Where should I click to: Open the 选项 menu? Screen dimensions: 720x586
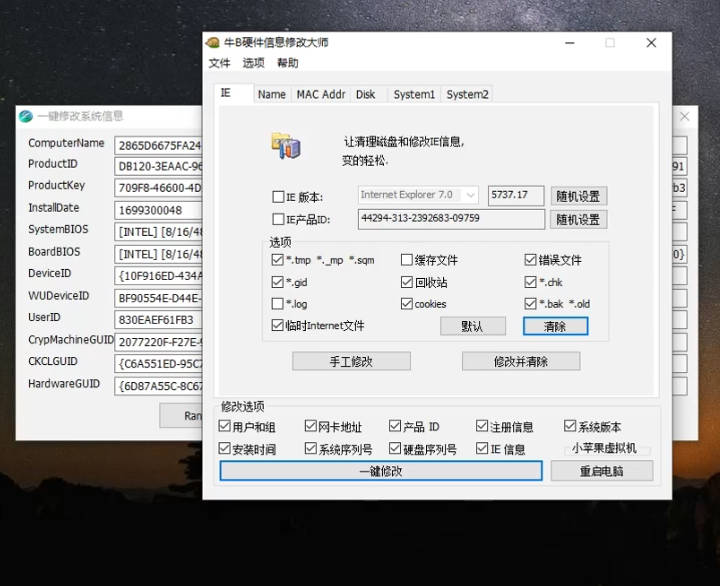253,63
